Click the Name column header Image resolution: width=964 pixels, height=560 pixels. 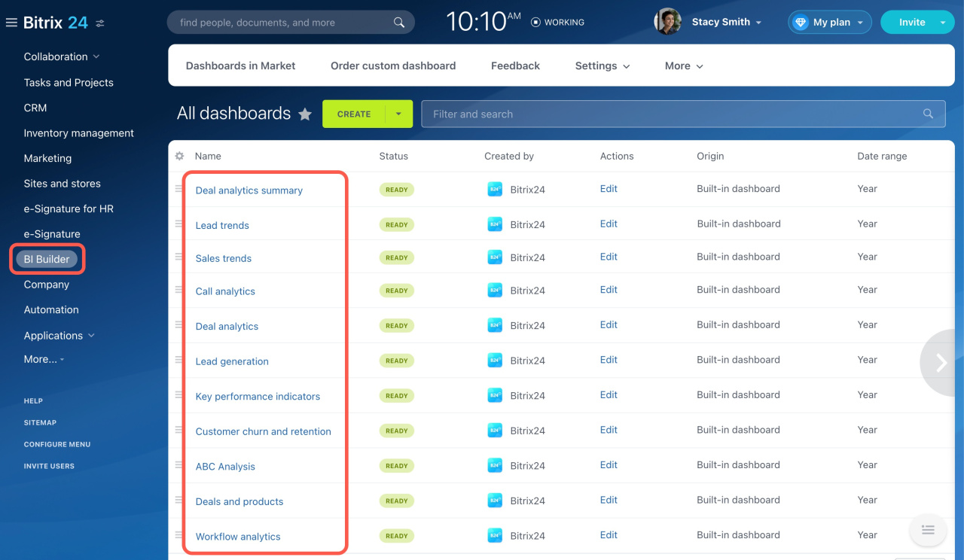[x=208, y=156]
